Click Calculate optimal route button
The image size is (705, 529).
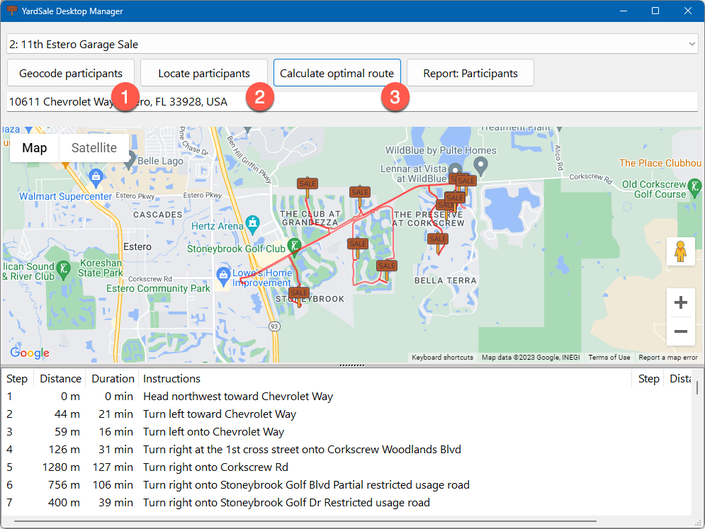[337, 73]
